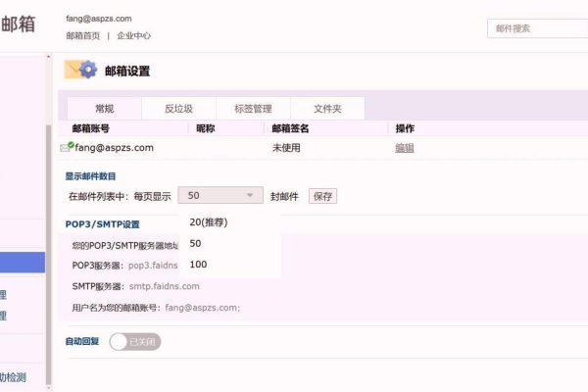Click the 未使用 signature status text
The width and height of the screenshot is (588, 392).
286,148
